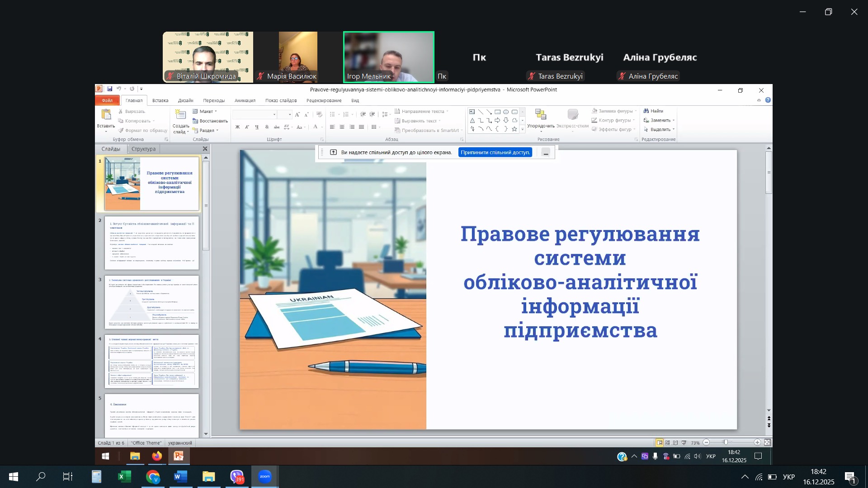868x488 pixels.
Task: Click the Упорядочить (Arrange) icon
Action: click(x=541, y=115)
